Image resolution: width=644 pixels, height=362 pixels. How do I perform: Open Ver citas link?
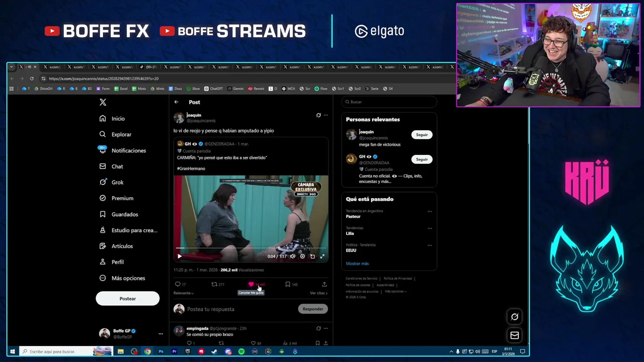[x=318, y=293]
